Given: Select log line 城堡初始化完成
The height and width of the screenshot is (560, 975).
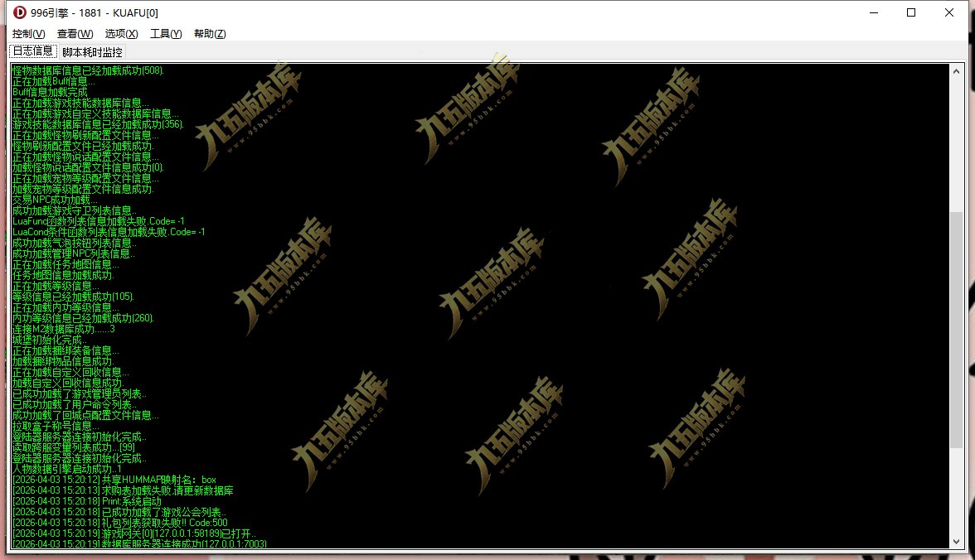Looking at the screenshot, I should point(49,340).
